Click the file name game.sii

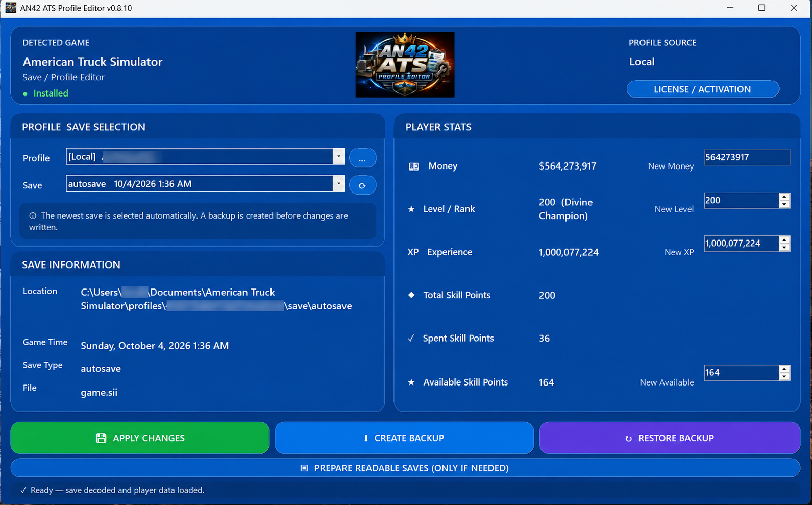pyautogui.click(x=99, y=392)
